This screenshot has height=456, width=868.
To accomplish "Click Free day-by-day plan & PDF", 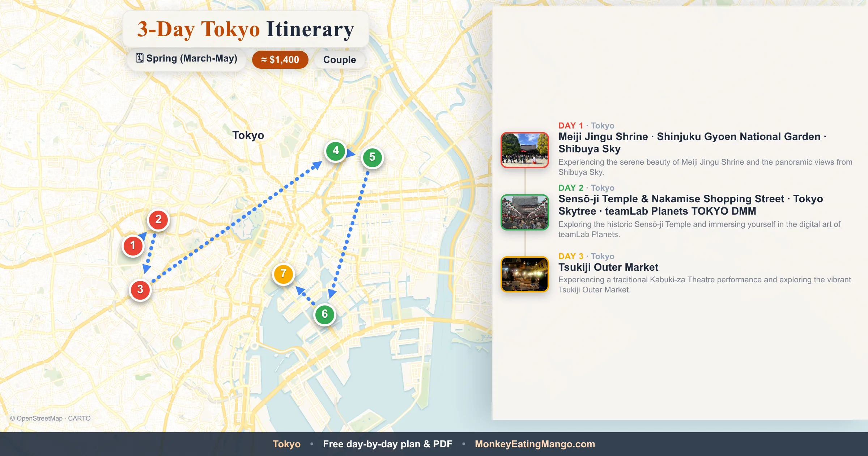I will pyautogui.click(x=388, y=444).
